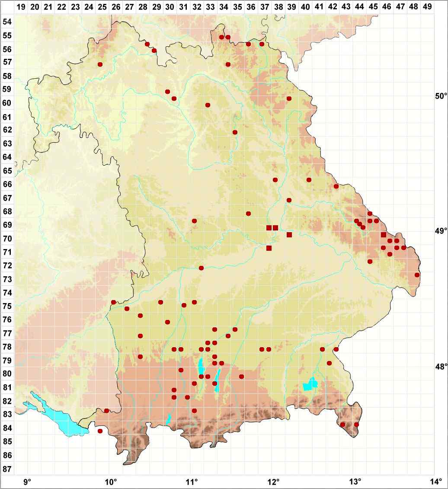Pick the red dot south of Lake Constance's eastern tip
448x489 pixels.
tap(100, 431)
